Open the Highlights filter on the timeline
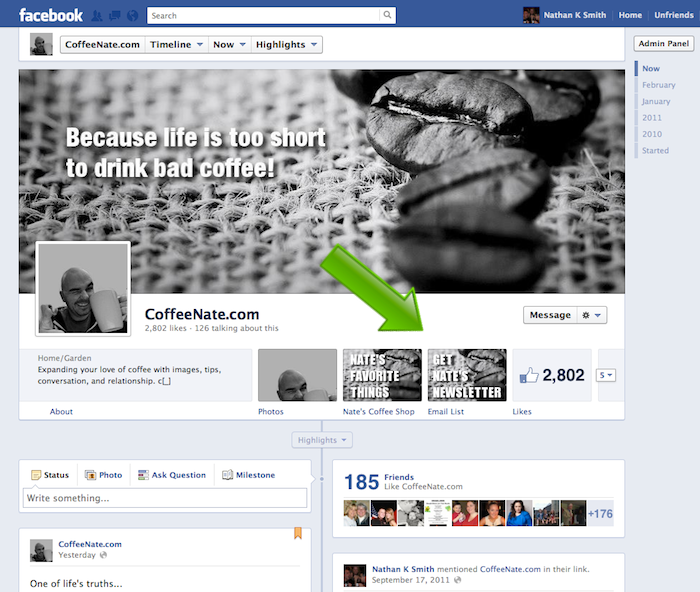Screen dimensions: 700x592 pyautogui.click(x=322, y=440)
